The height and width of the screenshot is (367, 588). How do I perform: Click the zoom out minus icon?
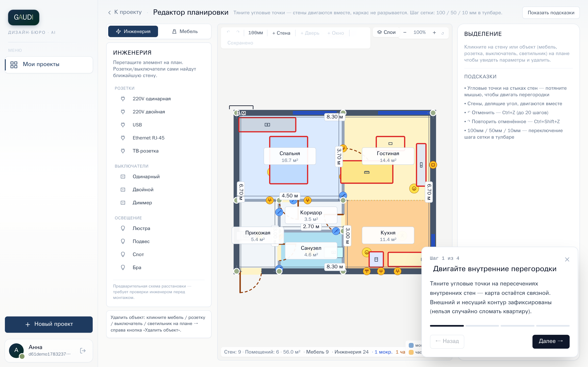(405, 33)
